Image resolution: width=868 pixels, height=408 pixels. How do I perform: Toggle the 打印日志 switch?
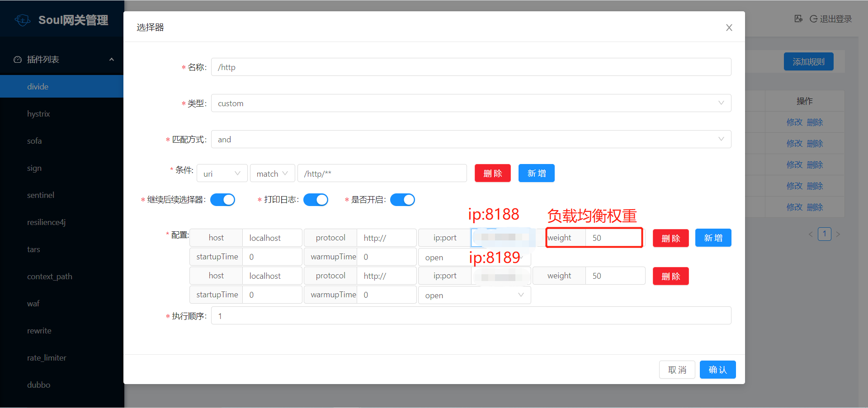pos(316,200)
